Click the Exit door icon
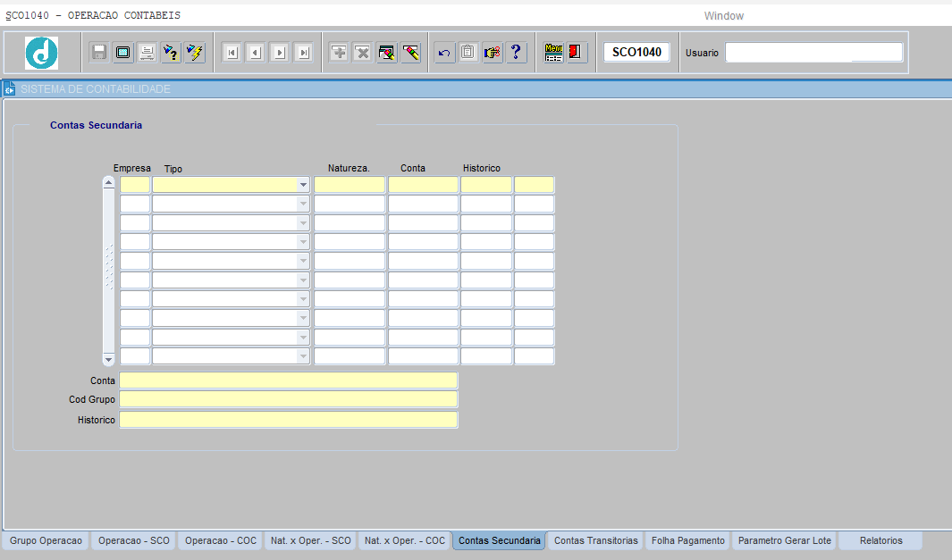Image resolution: width=952 pixels, height=560 pixels. point(577,53)
